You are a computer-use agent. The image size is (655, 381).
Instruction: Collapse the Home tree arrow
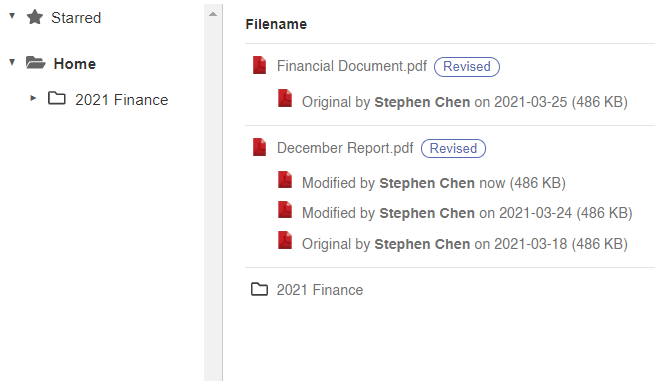[12, 63]
